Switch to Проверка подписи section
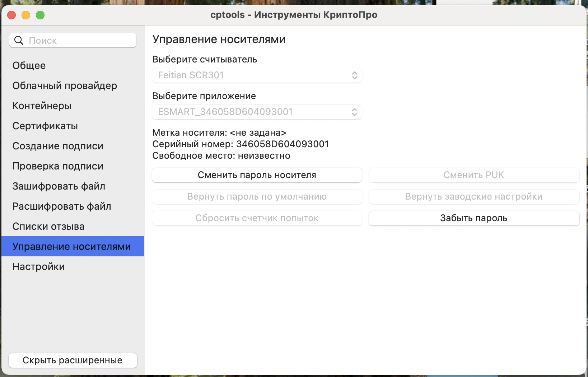The height and width of the screenshot is (377, 588). pos(73,166)
